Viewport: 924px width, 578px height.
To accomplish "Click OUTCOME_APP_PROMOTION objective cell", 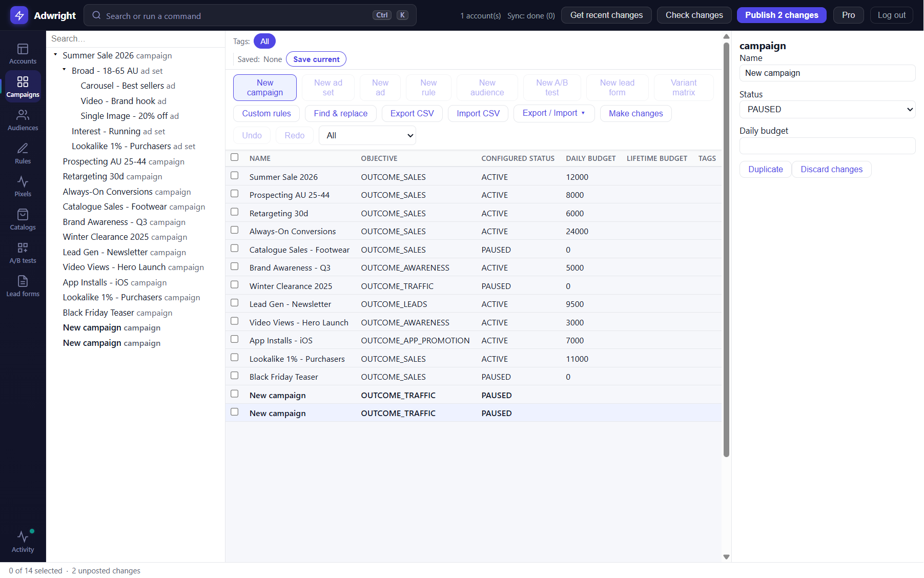I will point(415,341).
